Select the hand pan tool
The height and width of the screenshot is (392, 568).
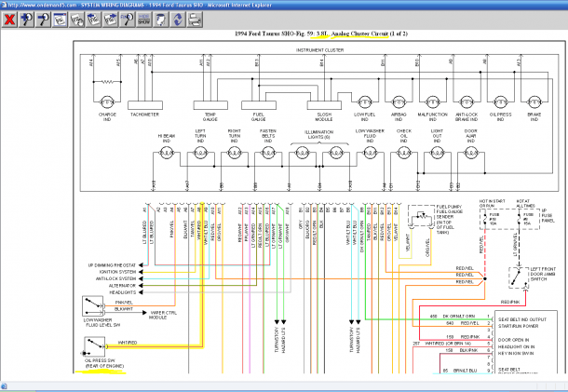(x=76, y=20)
